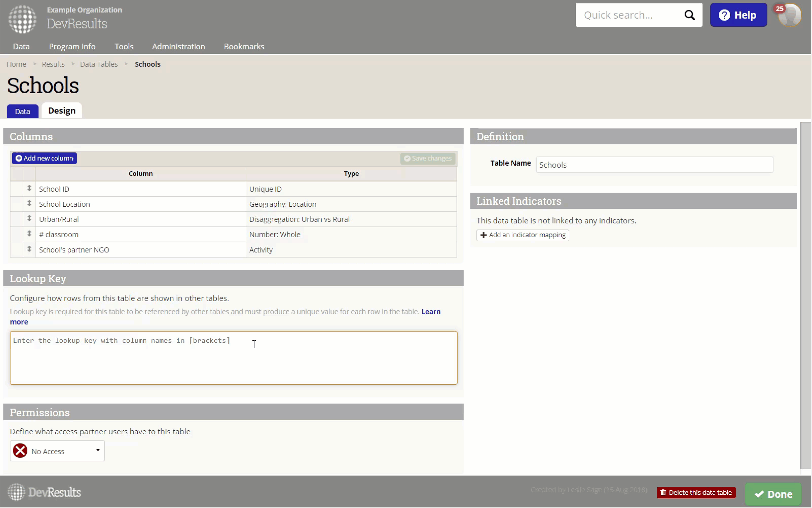
Task: Open the No Access permissions dropdown
Action: [57, 451]
